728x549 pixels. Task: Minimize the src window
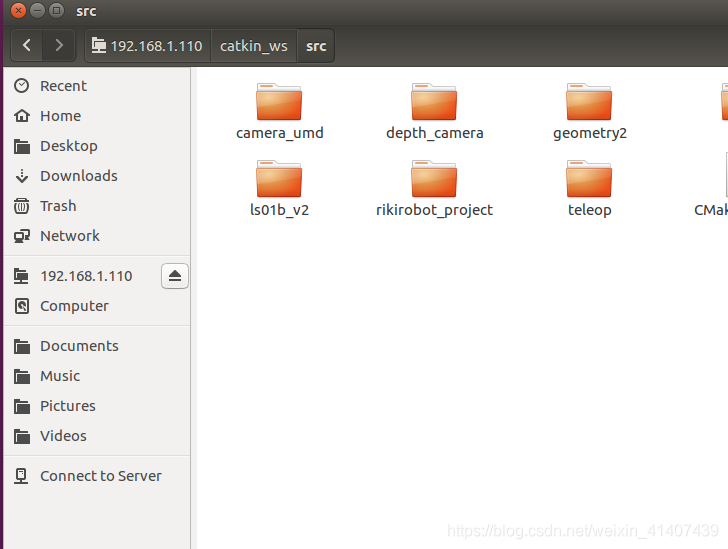click(x=38, y=10)
